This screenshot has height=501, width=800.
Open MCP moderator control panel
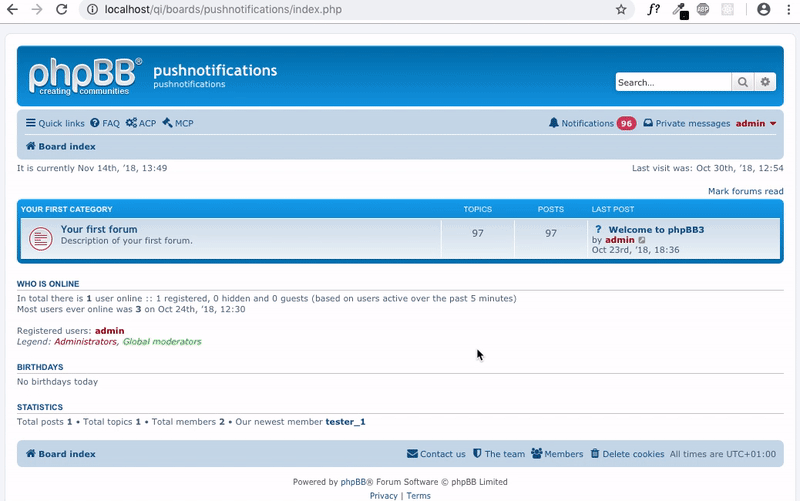(178, 123)
